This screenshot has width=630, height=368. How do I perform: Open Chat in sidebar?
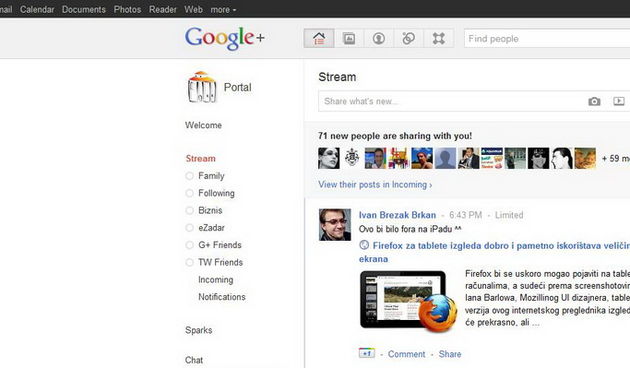[194, 360]
